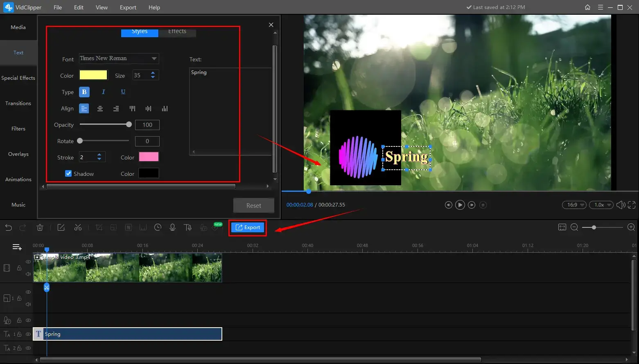The width and height of the screenshot is (639, 364).
Task: Open the 16:9 aspect ratio dropdown
Action: pyautogui.click(x=574, y=205)
